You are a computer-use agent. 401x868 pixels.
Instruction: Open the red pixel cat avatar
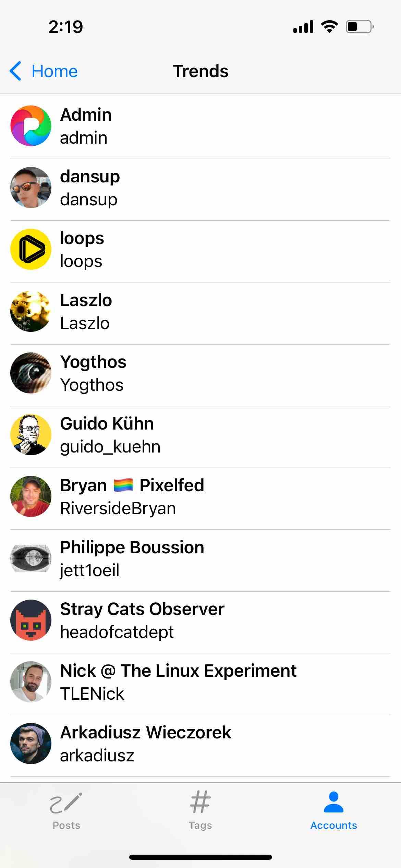[x=31, y=620]
